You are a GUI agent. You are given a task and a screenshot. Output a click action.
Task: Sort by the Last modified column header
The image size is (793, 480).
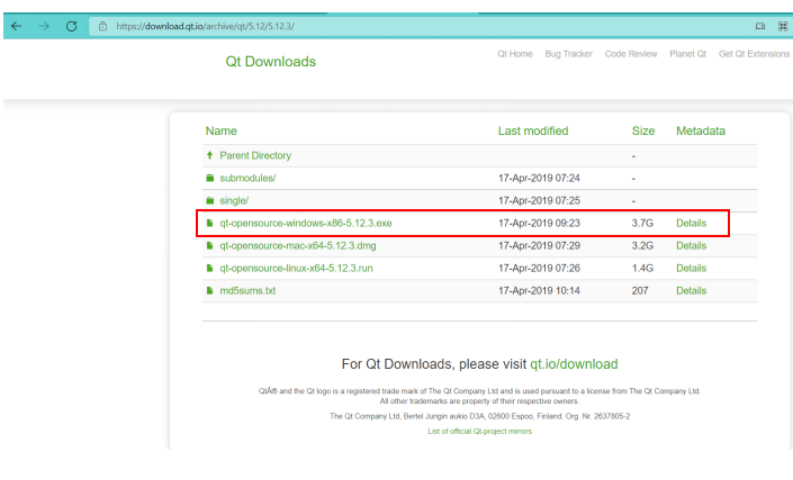533,131
